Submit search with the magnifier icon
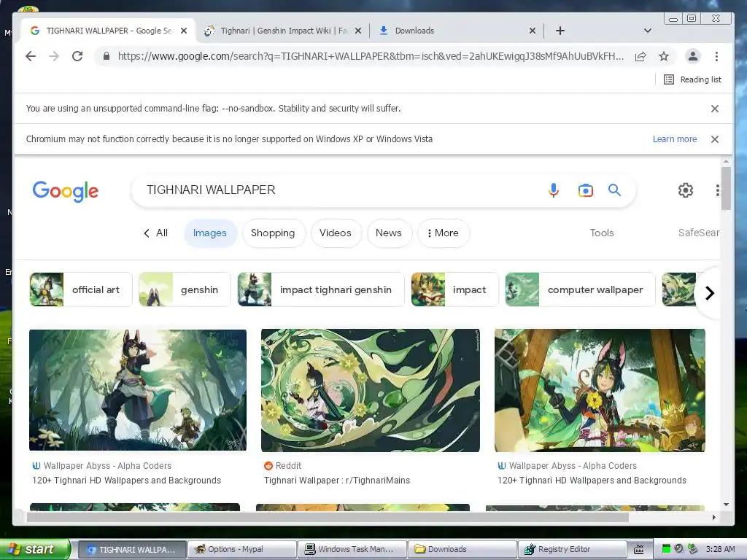 [614, 190]
